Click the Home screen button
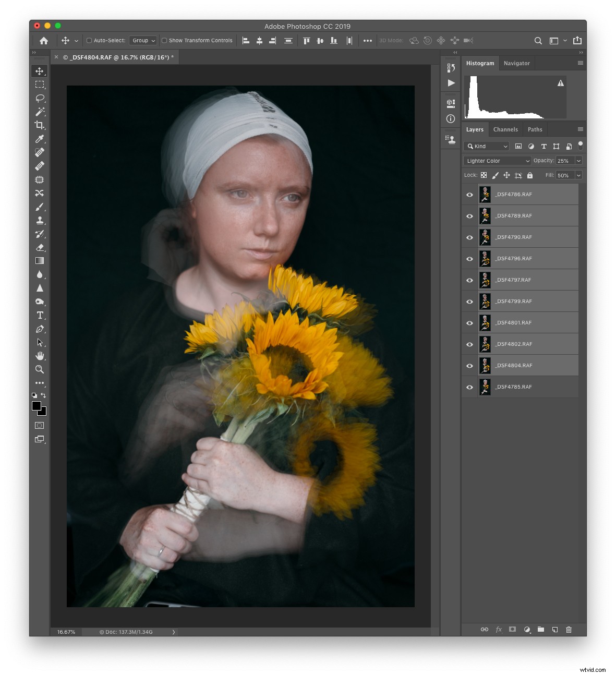 [x=43, y=40]
